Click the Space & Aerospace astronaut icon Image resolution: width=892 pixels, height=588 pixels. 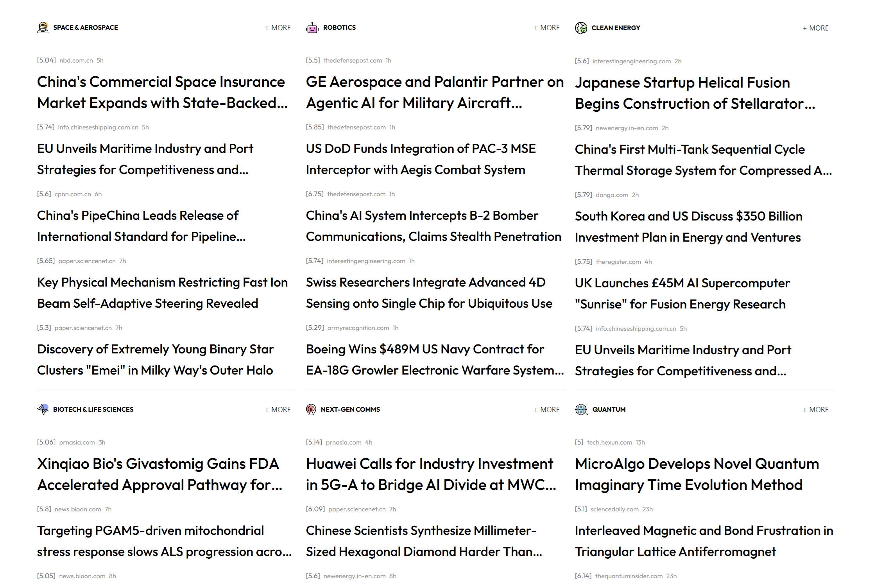click(x=43, y=27)
